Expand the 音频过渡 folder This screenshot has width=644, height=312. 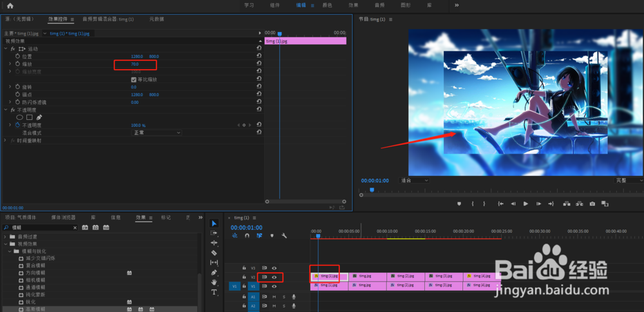point(5,237)
